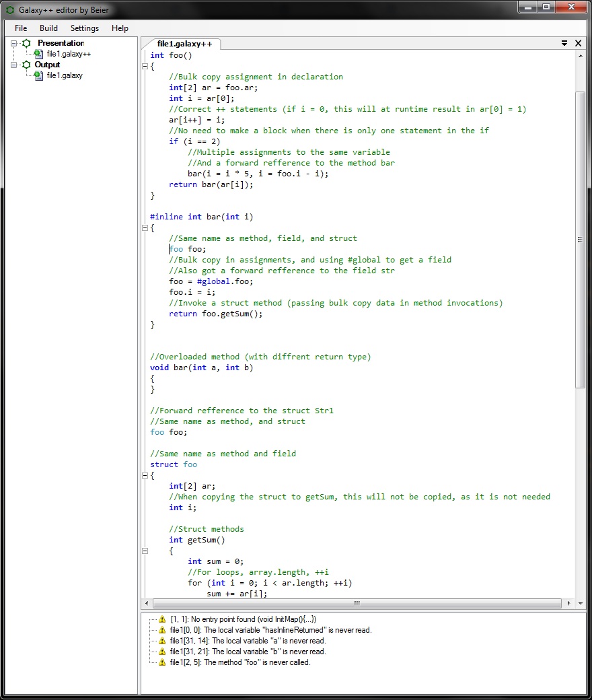Image resolution: width=592 pixels, height=700 pixels.
Task: Select the file1.galaxy++ editor tab
Action: (184, 44)
